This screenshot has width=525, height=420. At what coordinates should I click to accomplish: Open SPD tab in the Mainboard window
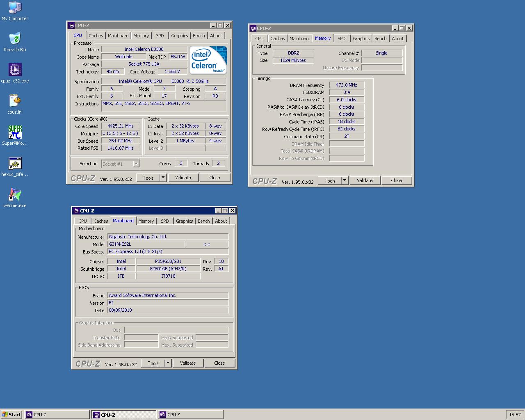pos(165,221)
